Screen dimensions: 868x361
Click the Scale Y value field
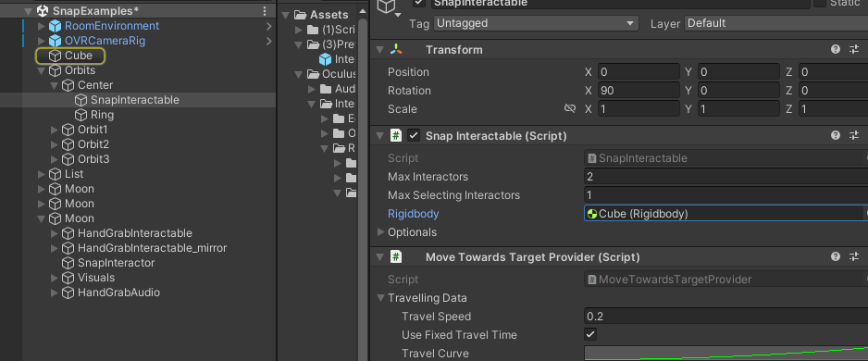pyautogui.click(x=738, y=109)
